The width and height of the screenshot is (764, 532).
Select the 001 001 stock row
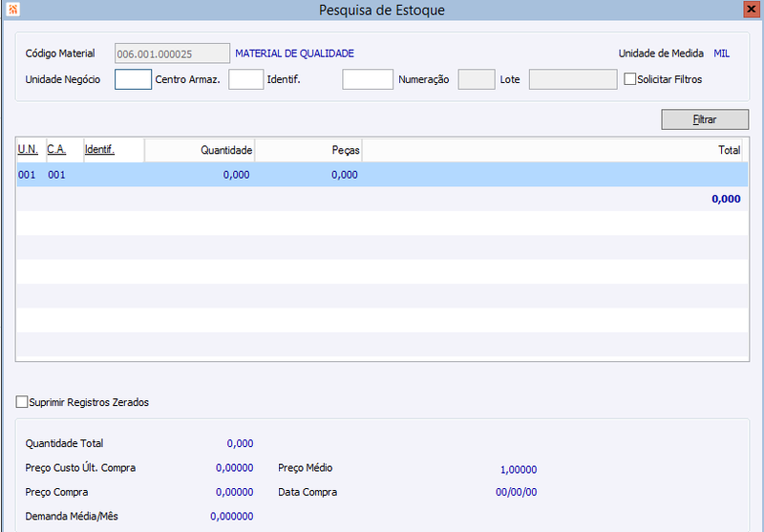382,175
